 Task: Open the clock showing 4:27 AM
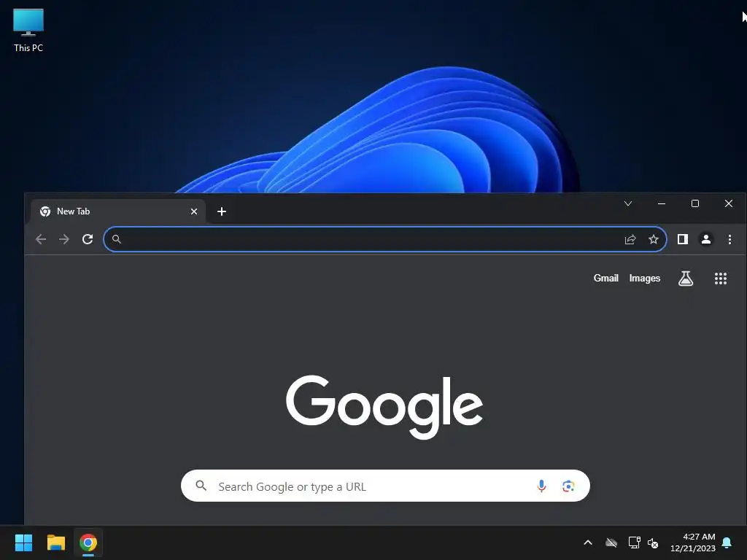click(x=693, y=542)
